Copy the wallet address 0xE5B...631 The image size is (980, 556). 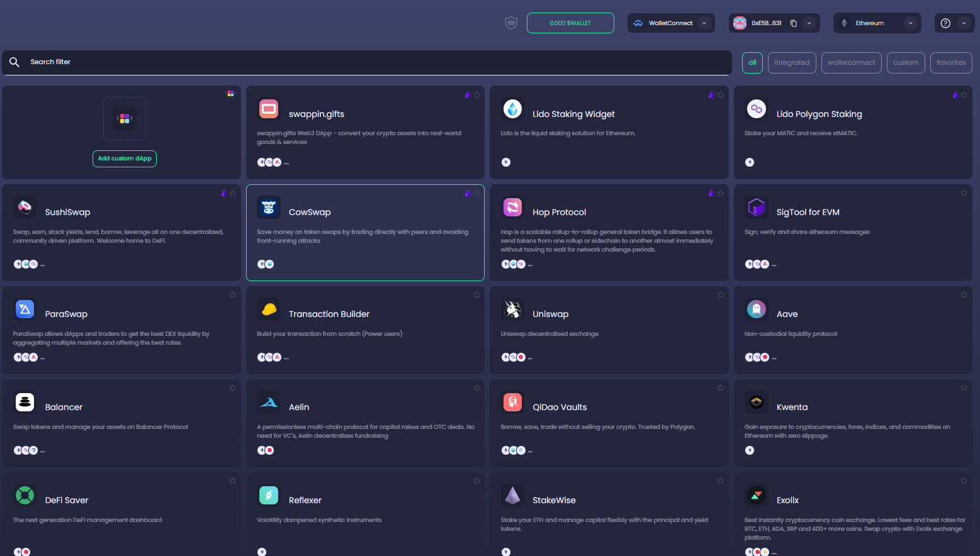pos(794,23)
